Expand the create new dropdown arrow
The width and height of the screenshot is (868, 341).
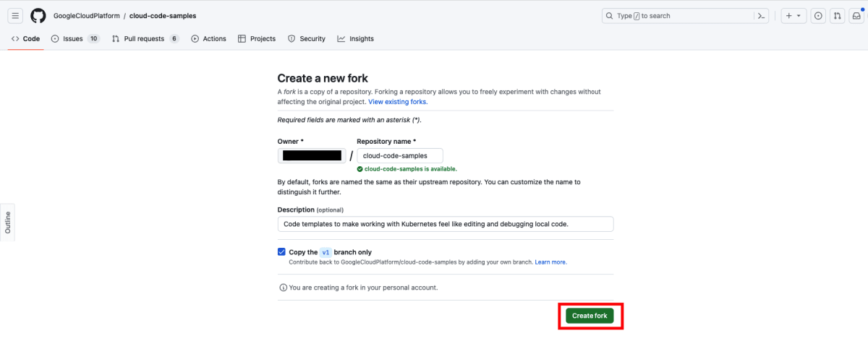pos(799,15)
